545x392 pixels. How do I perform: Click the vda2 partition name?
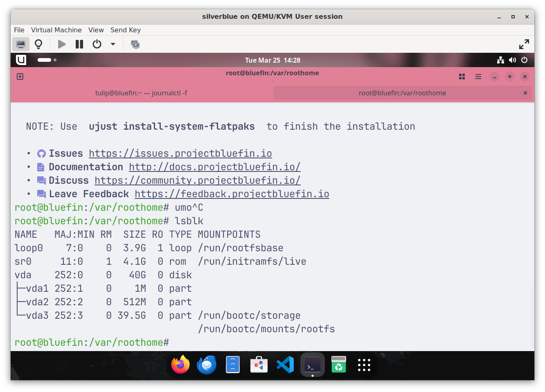[37, 302]
